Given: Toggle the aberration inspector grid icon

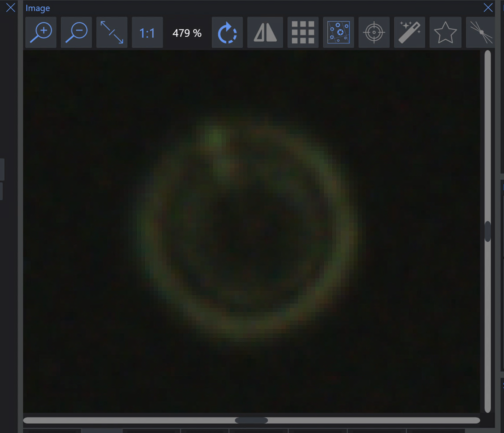Looking at the screenshot, I should [303, 32].
